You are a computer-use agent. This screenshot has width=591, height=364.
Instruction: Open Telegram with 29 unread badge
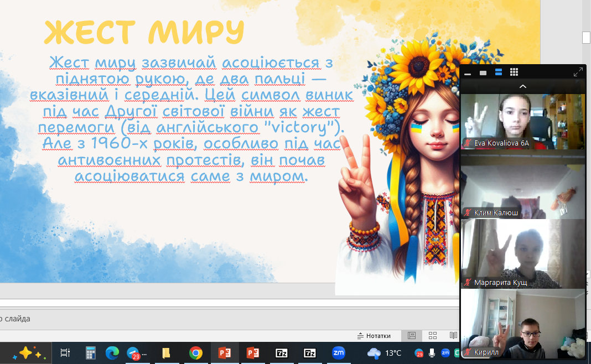point(133,353)
